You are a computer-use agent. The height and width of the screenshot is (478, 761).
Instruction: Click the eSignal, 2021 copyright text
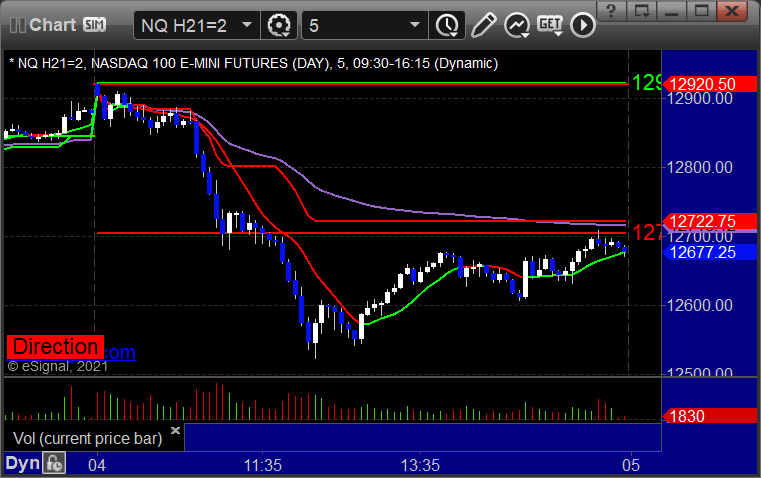coord(58,366)
